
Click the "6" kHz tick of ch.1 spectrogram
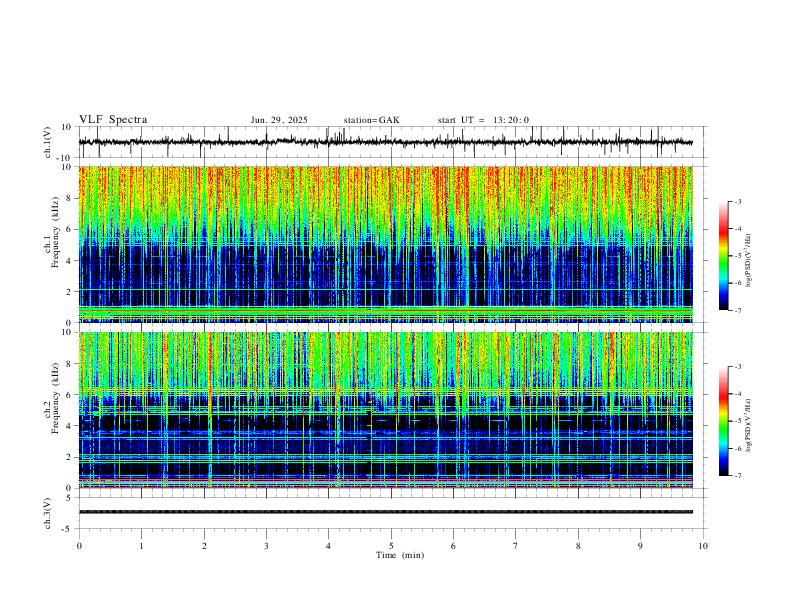coord(70,229)
